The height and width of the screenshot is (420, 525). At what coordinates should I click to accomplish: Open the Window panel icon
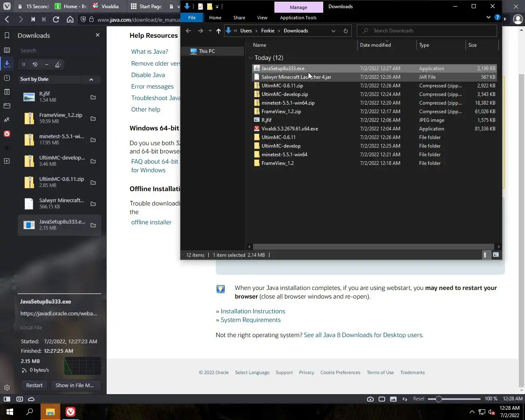(x=7, y=106)
